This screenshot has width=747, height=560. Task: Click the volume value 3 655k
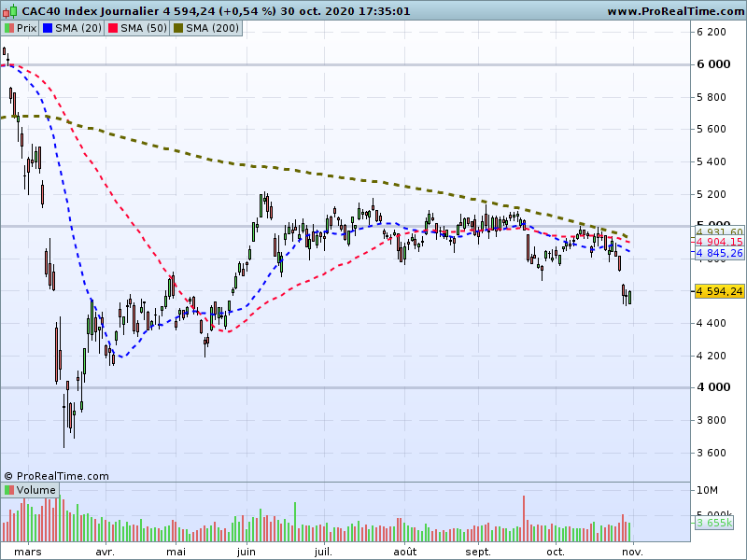point(714,523)
